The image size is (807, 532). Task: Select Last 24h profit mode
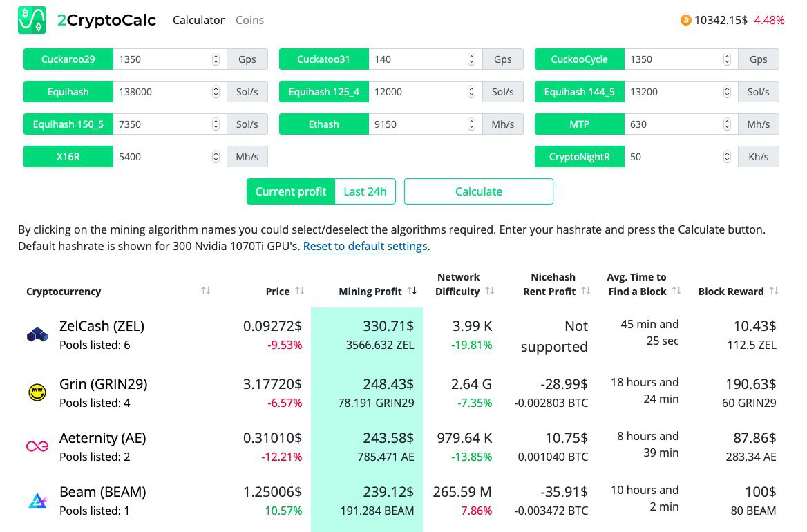point(365,191)
